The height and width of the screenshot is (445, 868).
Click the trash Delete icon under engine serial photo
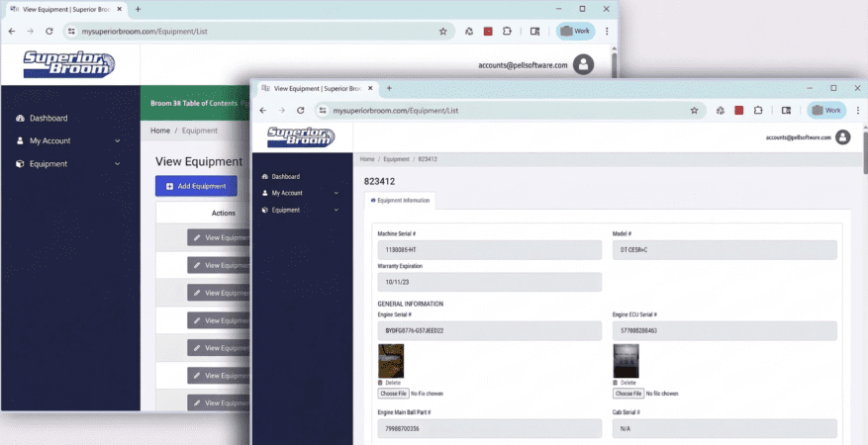(380, 383)
